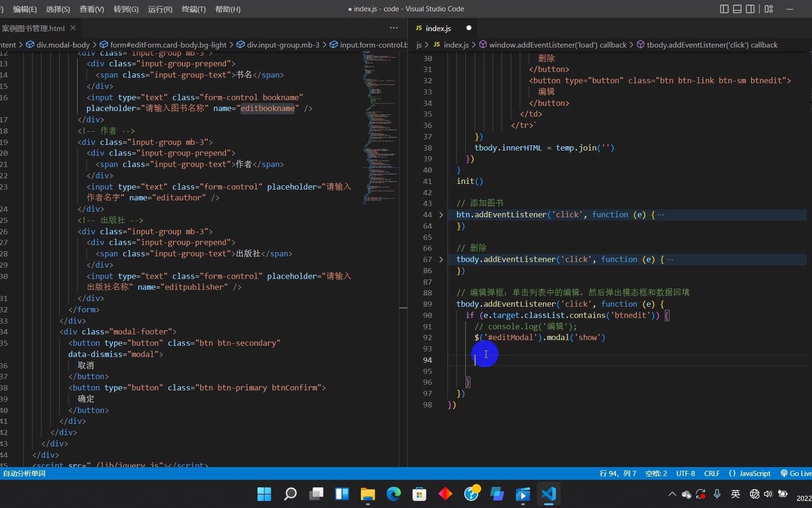Open the help question-mark app on taskbar

[x=471, y=493]
